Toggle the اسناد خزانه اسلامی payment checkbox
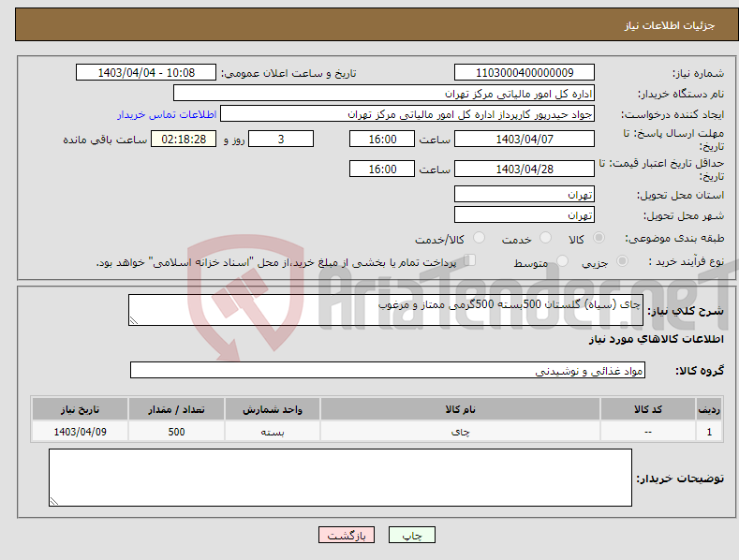This screenshot has height=560, width=739. point(470,259)
